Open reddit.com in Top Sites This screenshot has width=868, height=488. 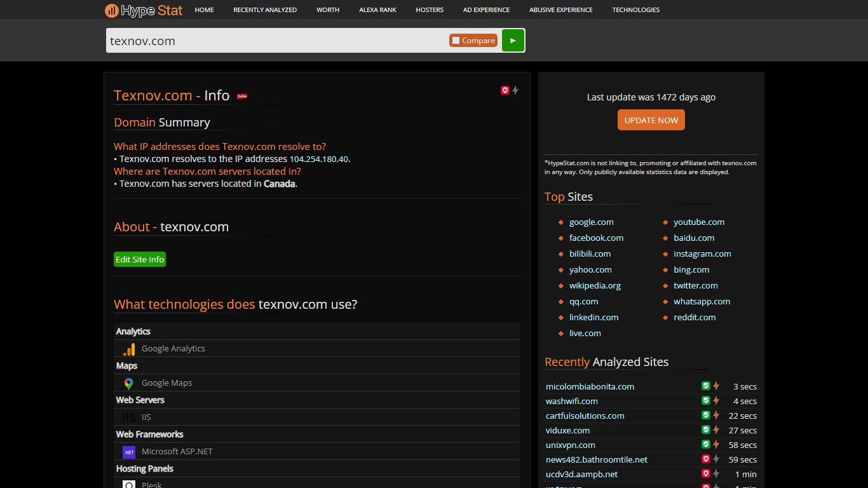tap(695, 317)
